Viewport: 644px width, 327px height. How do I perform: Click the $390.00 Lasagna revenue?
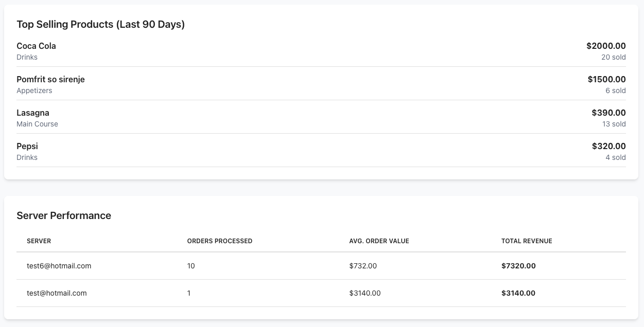pyautogui.click(x=608, y=113)
